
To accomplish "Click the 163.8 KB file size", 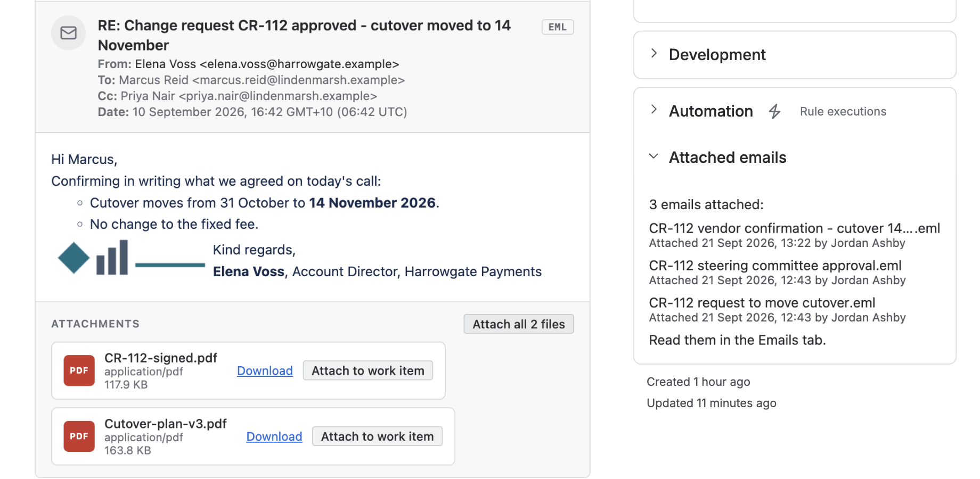I will [128, 450].
